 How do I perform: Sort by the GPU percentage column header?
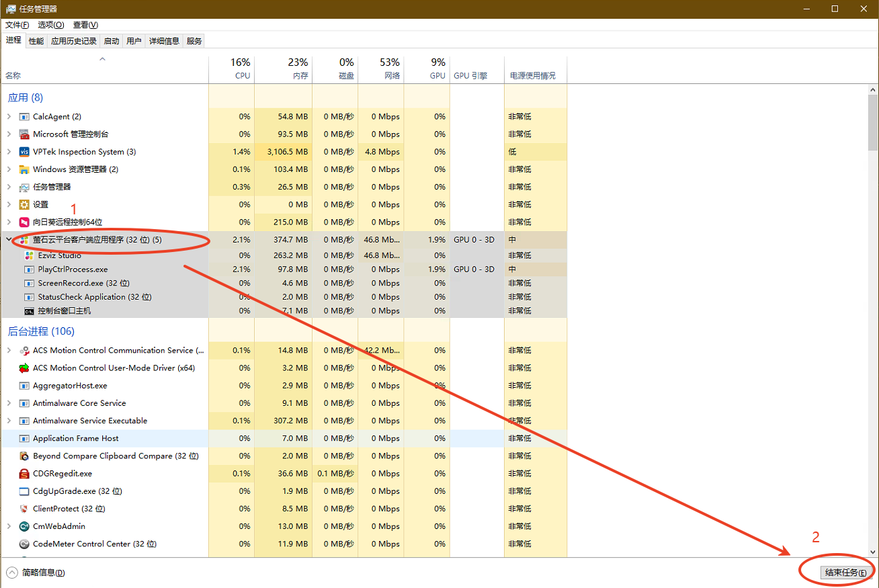[x=427, y=69]
